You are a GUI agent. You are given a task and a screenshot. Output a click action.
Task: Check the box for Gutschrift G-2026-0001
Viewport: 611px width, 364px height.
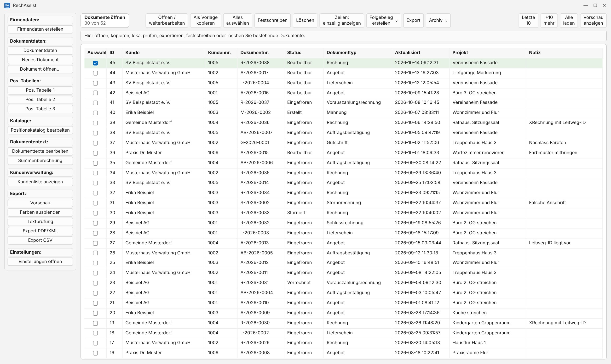tap(96, 143)
